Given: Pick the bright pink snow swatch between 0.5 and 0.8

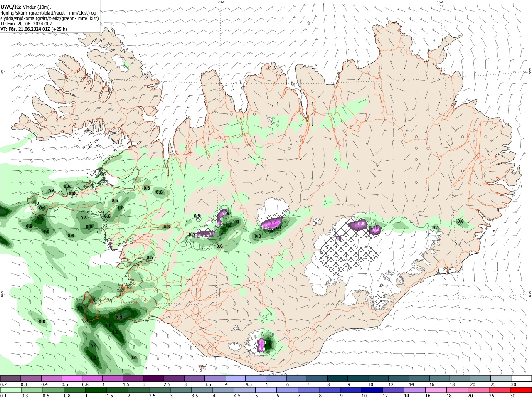Looking at the screenshot, I should point(71,379).
